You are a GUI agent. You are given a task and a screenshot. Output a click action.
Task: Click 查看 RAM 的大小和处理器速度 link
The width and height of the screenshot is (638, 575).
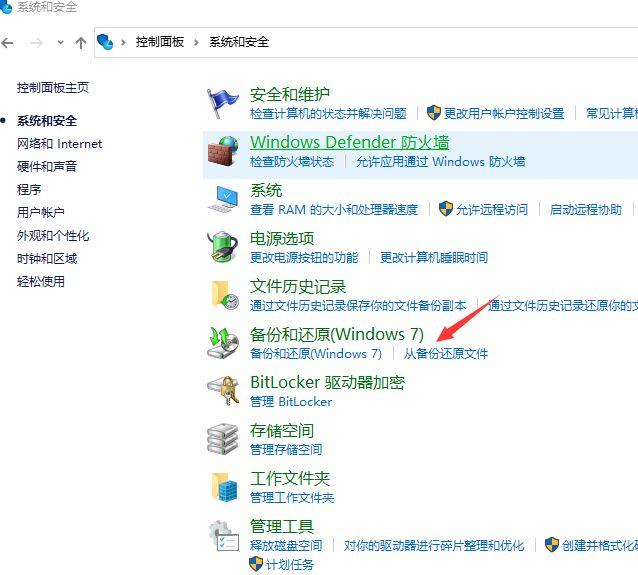[334, 210]
